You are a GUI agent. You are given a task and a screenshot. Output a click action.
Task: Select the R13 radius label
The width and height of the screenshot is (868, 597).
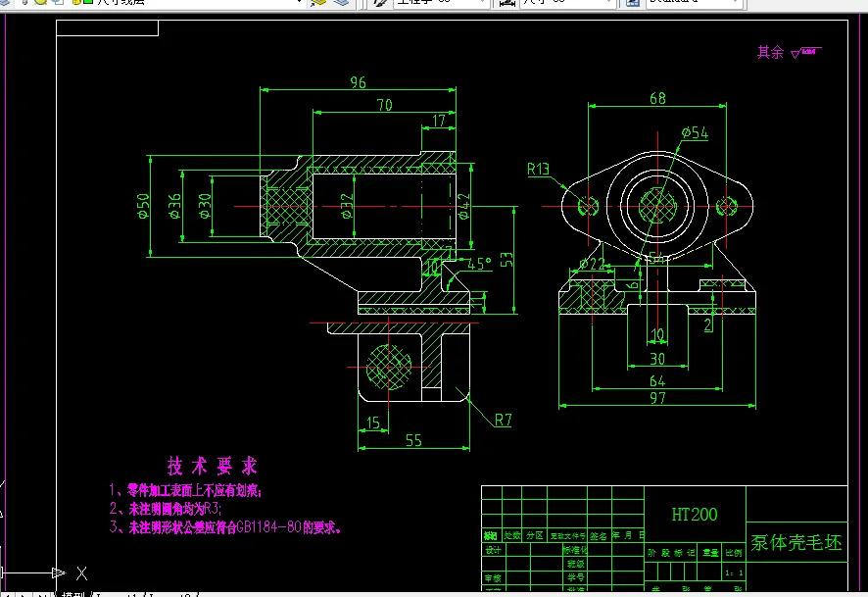pos(538,170)
